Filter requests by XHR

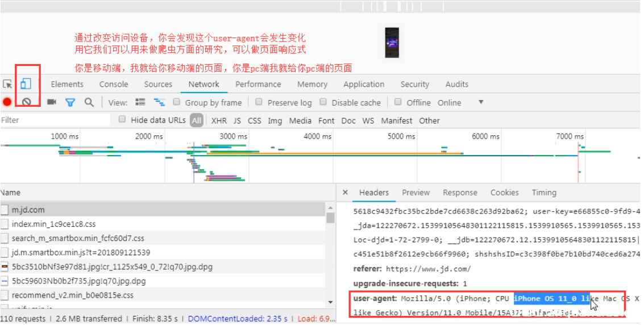[x=219, y=120]
